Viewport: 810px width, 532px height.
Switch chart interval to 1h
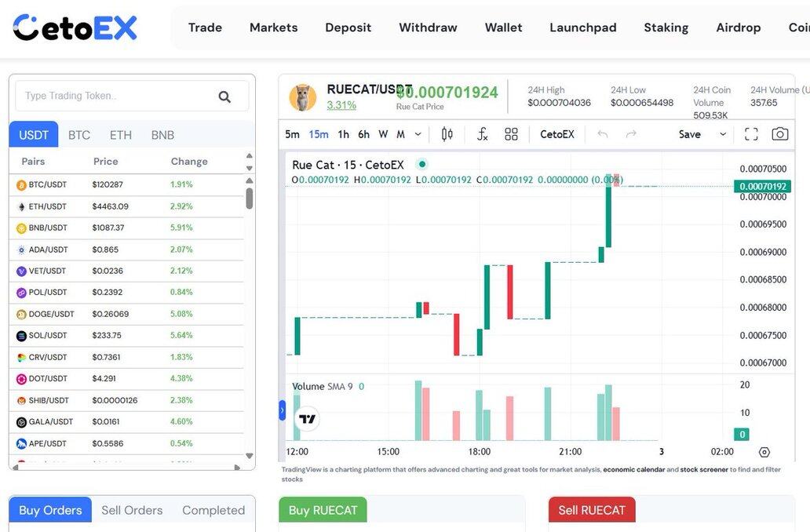(x=343, y=134)
